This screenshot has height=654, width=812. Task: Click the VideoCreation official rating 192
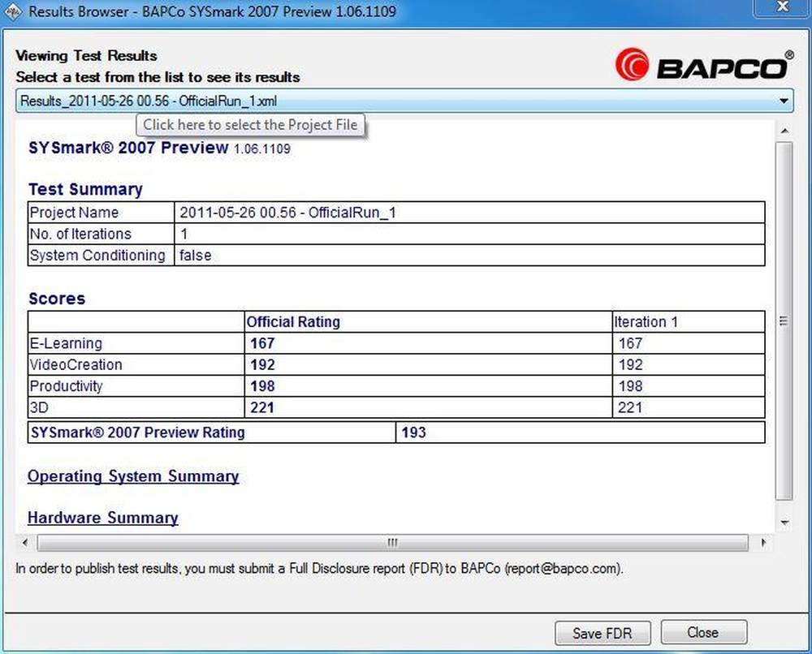(262, 365)
